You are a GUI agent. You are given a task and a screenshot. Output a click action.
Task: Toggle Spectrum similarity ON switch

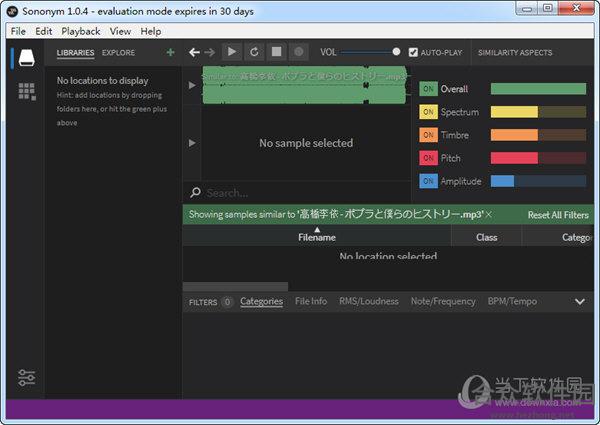point(428,112)
